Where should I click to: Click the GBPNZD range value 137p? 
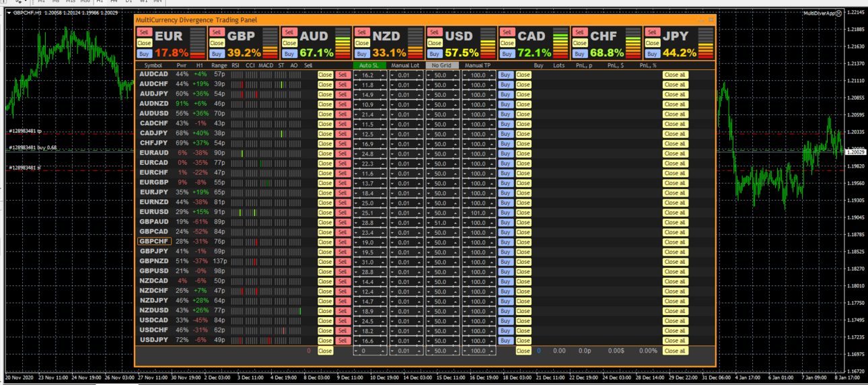[219, 261]
